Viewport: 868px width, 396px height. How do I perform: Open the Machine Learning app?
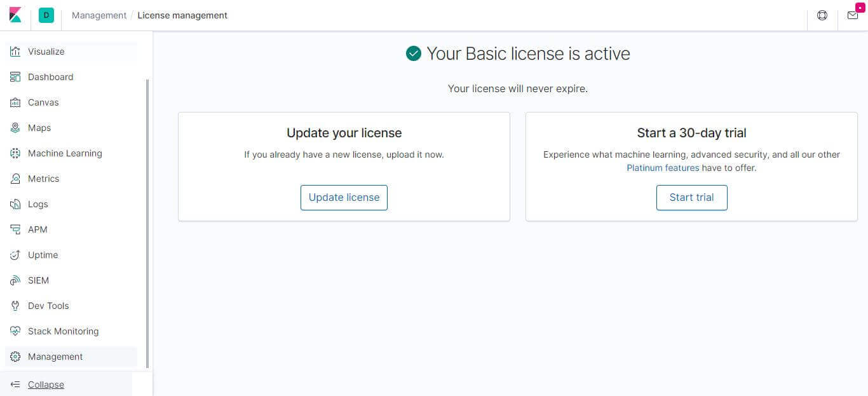point(65,153)
